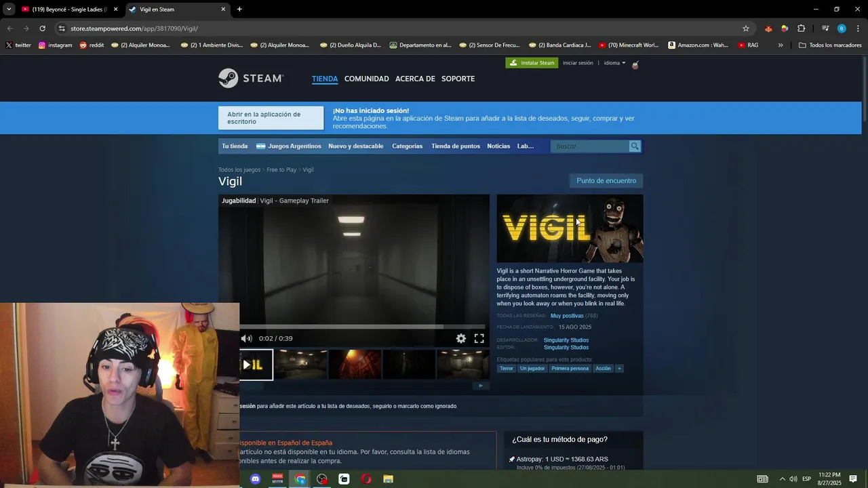Open Tu tienda in the store bar

(x=235, y=146)
